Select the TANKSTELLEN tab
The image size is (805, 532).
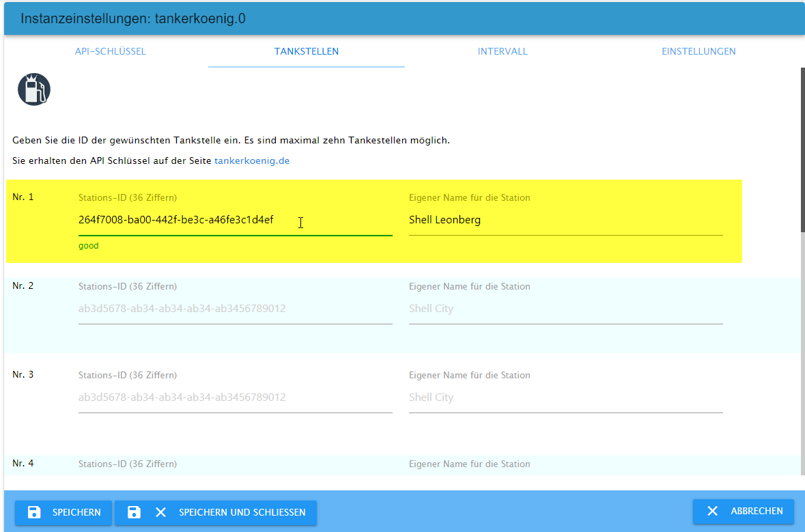click(x=306, y=51)
